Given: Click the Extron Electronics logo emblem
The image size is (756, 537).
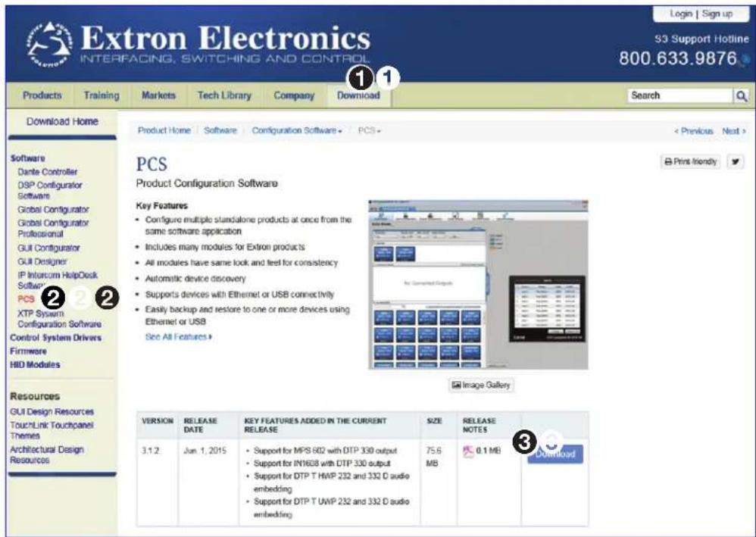Looking at the screenshot, I should tap(49, 44).
